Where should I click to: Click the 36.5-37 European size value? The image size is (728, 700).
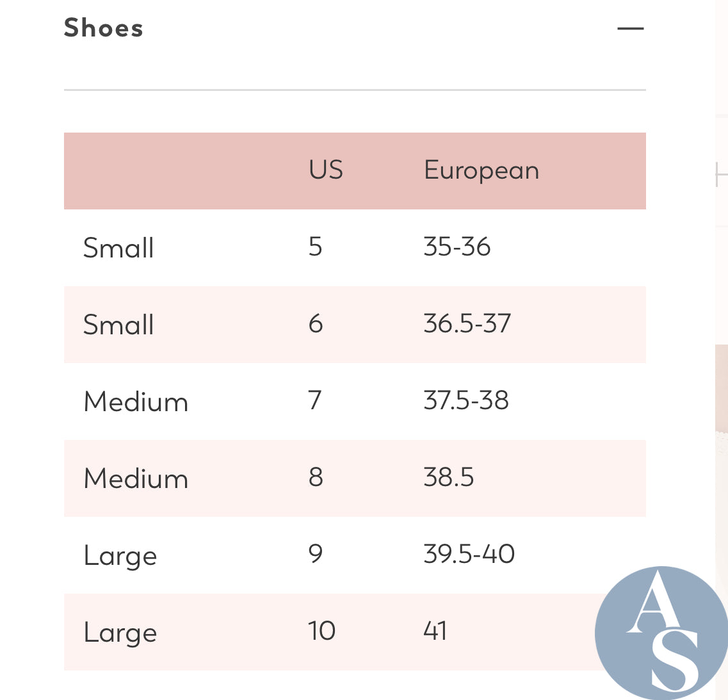tap(467, 323)
